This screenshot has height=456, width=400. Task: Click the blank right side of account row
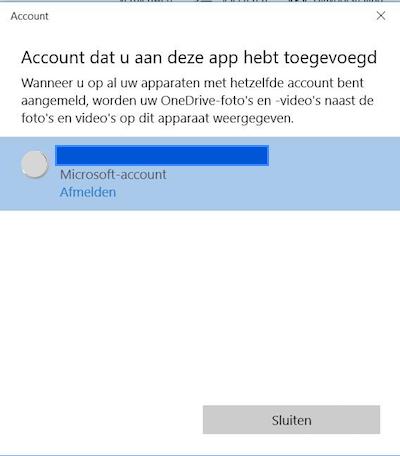333,173
